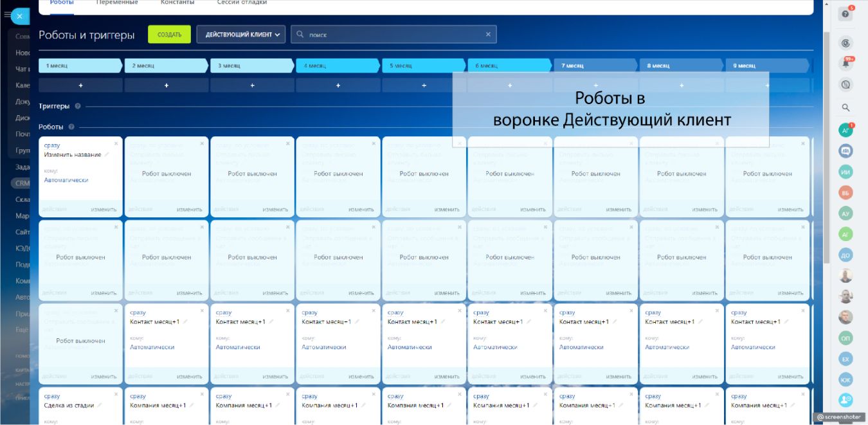The height and width of the screenshot is (425, 868).
Task: Switch to the Константы tab
Action: click(177, 3)
